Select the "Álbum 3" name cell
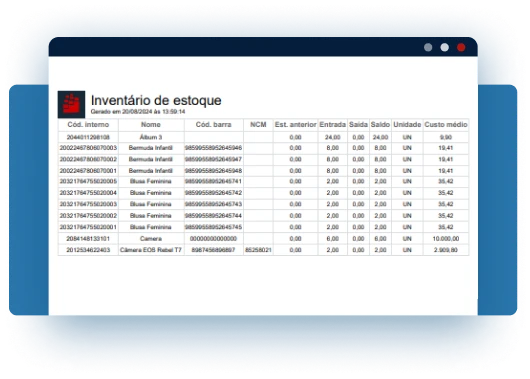Viewport: 530px width, 379px height. (151, 137)
